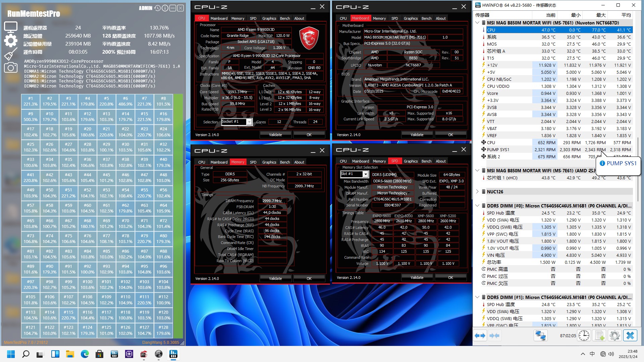Image resolution: width=644 pixels, height=362 pixels.
Task: Open purple CPU-Z chip taskbar icon
Action: click(x=129, y=354)
